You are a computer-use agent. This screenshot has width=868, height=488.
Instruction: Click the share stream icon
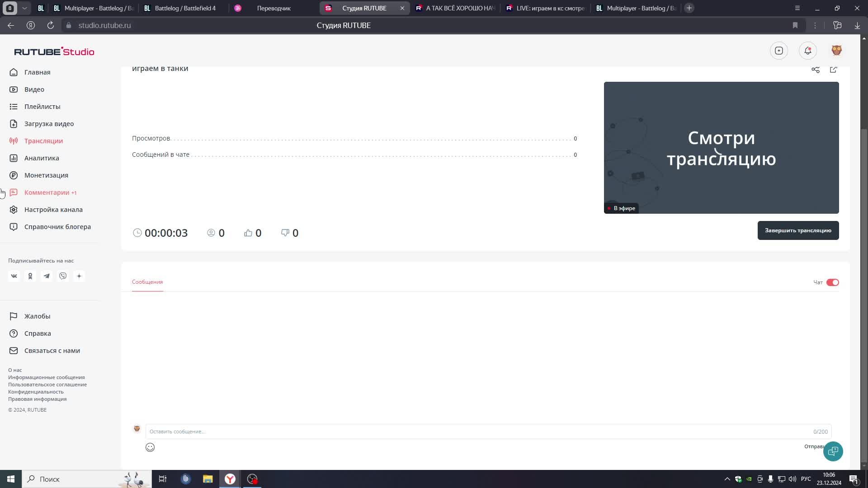point(816,70)
